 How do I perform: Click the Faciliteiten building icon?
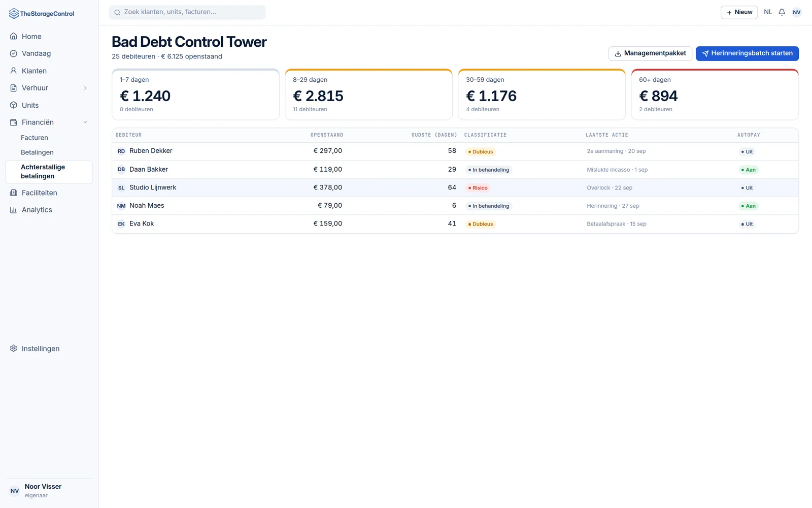(14, 193)
